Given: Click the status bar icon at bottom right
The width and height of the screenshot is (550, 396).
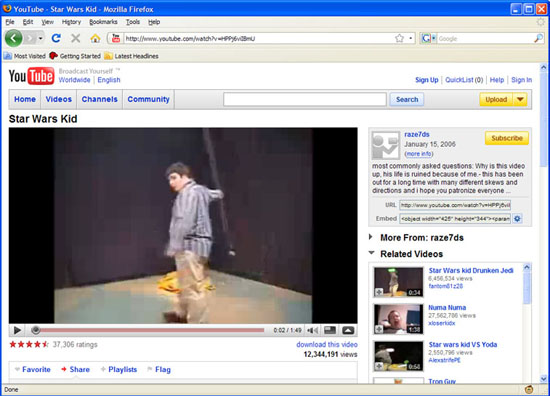Looking at the screenshot, I should 529,389.
